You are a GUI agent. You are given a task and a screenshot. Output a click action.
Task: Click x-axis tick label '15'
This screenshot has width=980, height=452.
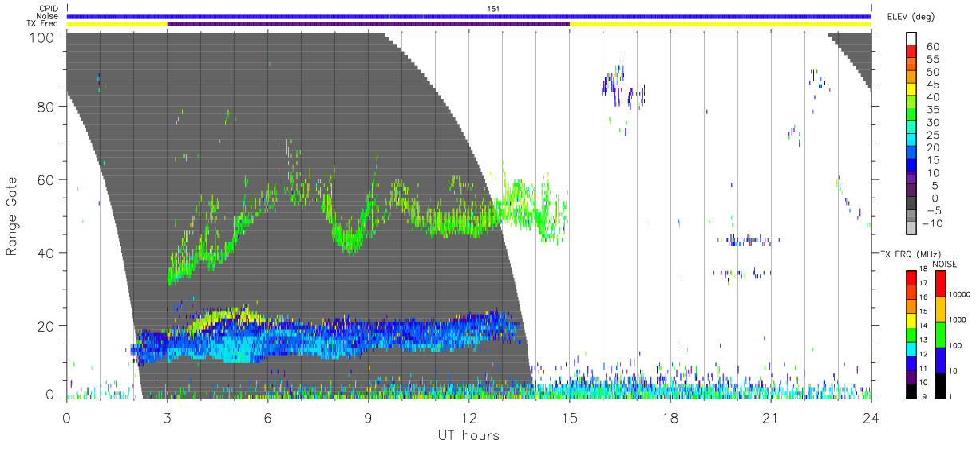click(569, 417)
